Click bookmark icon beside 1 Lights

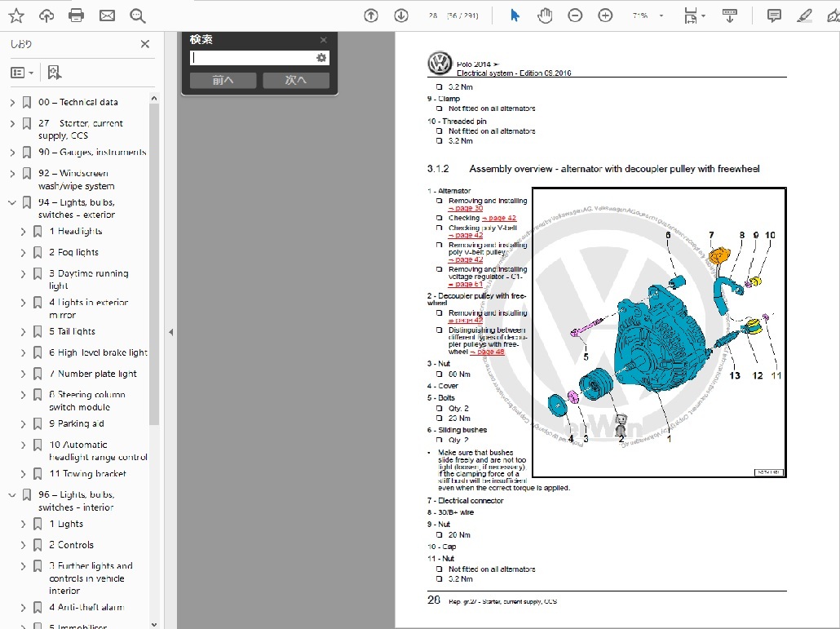38,524
